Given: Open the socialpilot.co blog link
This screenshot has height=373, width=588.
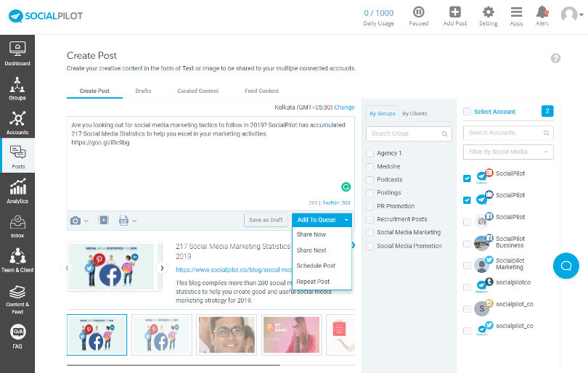Looking at the screenshot, I should pos(234,269).
